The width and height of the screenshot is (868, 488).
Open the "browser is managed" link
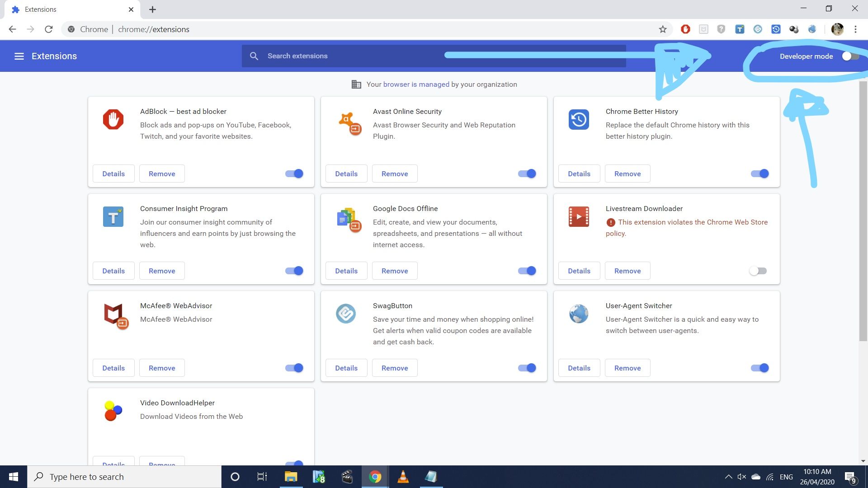point(416,84)
